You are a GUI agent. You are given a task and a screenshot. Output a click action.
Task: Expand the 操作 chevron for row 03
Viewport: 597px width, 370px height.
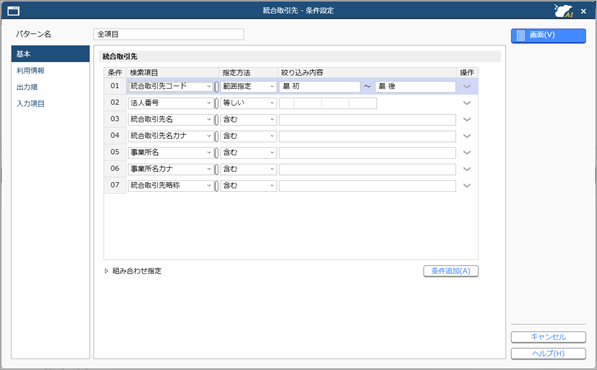coord(467,120)
